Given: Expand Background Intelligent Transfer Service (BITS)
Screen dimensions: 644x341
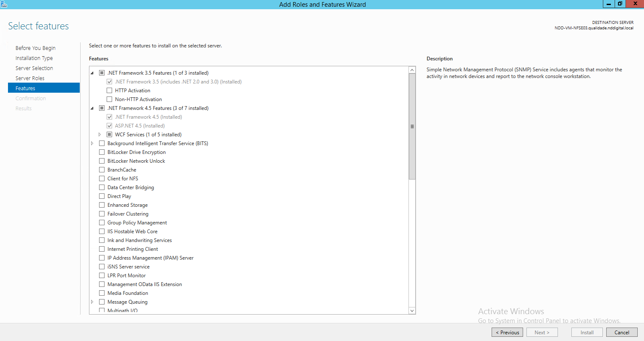Looking at the screenshot, I should pyautogui.click(x=92, y=143).
